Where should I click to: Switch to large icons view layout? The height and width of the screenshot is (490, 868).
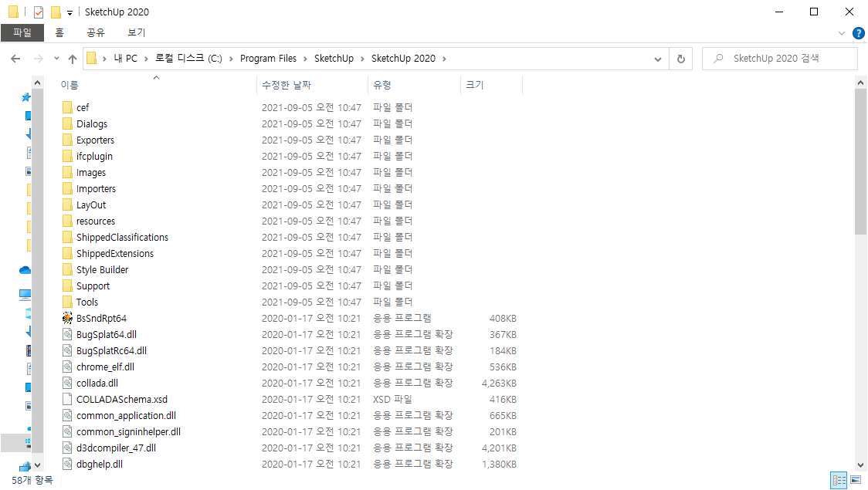[856, 480]
